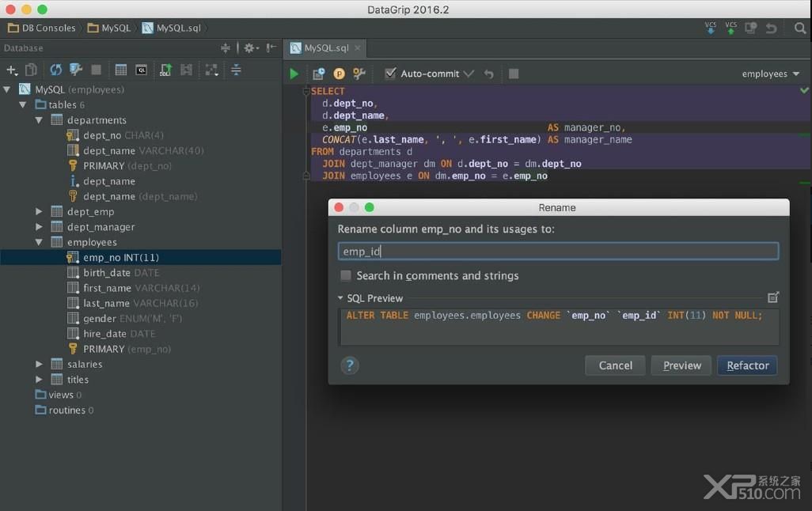812x511 pixels.
Task: Click inside the SQL Preview text area
Action: [x=559, y=327]
